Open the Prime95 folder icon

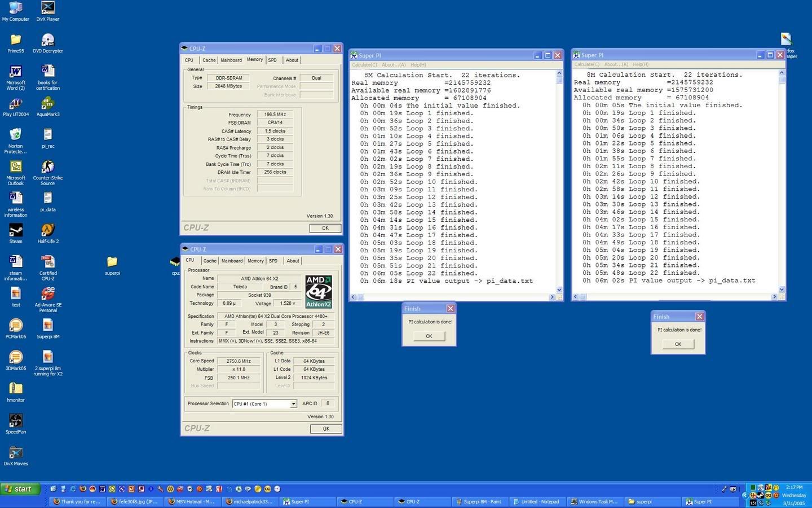point(15,43)
